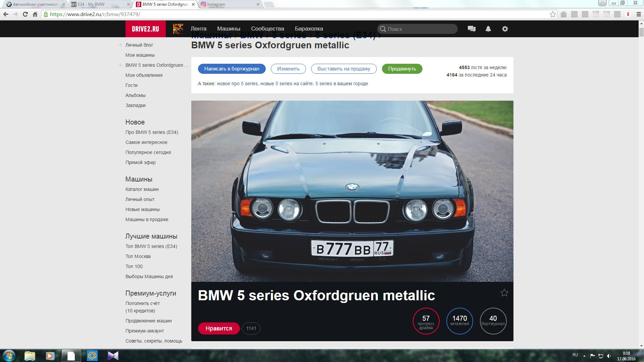
Task: Open network status tray icon
Action: [601, 356]
